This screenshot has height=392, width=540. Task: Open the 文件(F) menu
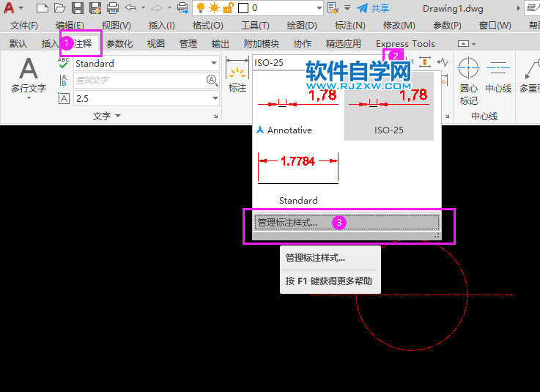pyautogui.click(x=23, y=26)
